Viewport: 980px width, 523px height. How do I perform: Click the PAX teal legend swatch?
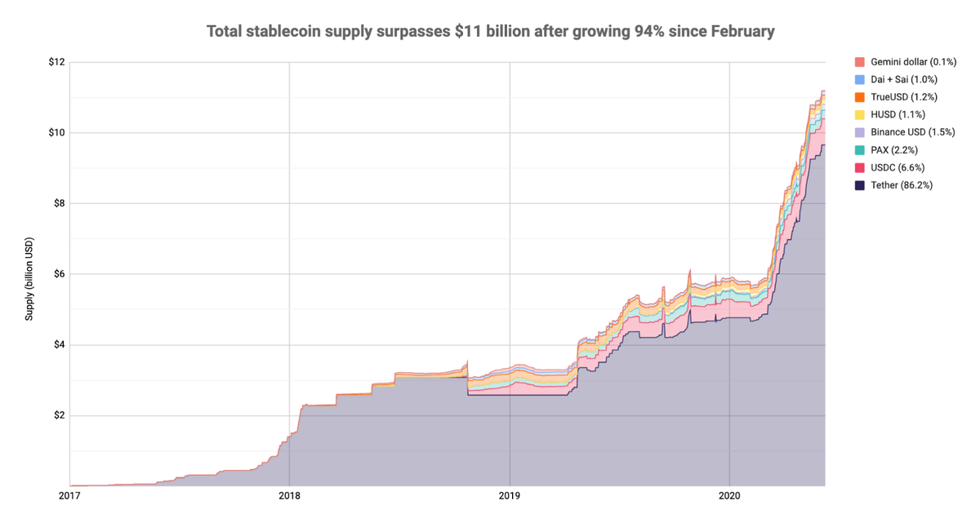click(x=860, y=150)
